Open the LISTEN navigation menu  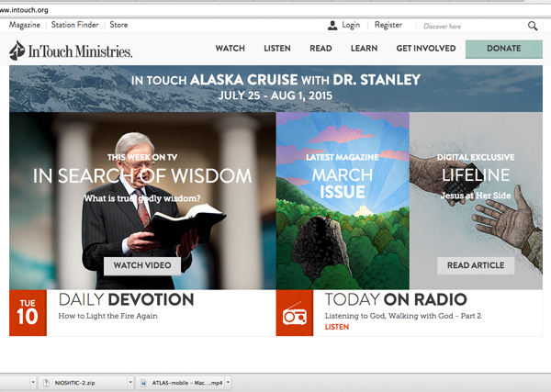pos(277,49)
